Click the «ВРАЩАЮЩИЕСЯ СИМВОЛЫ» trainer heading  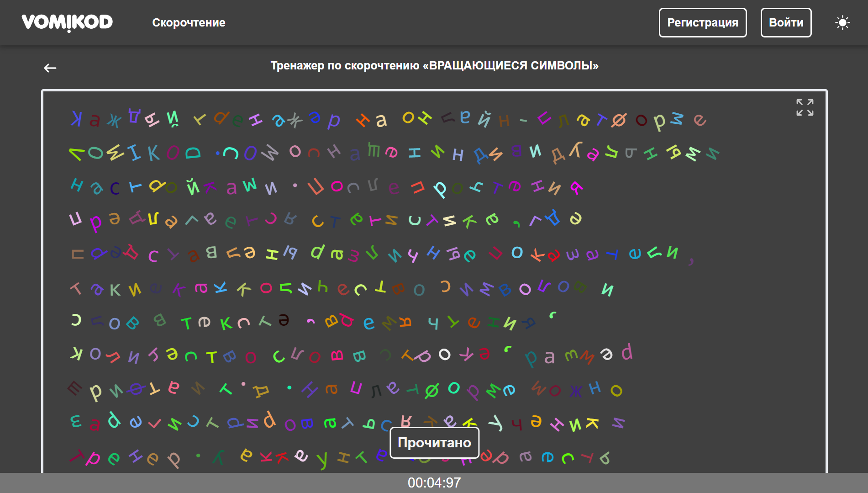tap(434, 66)
